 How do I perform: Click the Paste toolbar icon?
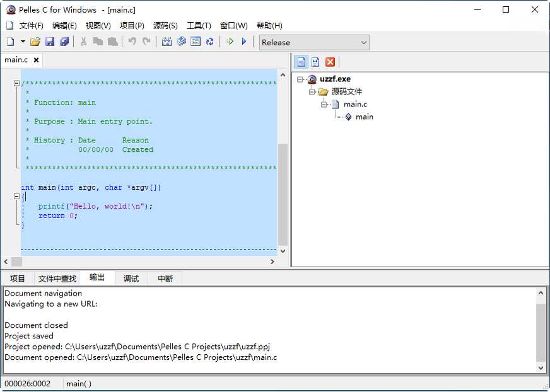(113, 42)
